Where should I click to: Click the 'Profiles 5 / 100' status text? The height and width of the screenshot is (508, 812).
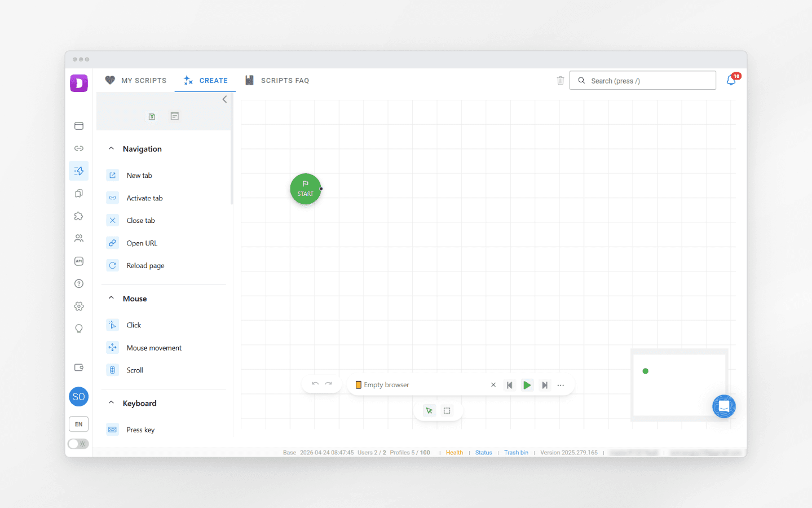click(410, 453)
